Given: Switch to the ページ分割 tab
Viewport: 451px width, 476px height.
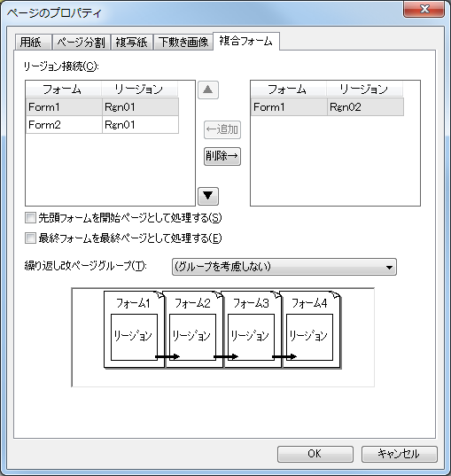Looking at the screenshot, I should coord(81,42).
